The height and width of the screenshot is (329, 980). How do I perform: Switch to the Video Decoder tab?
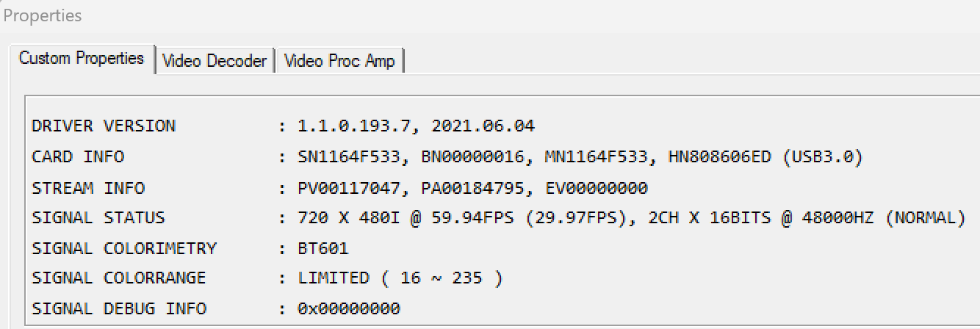click(215, 61)
